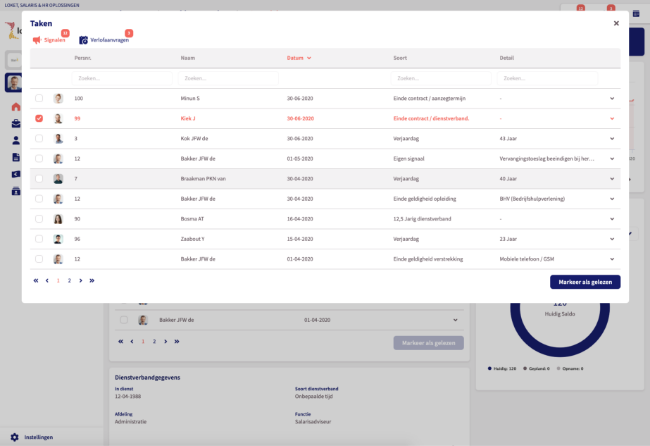Click the avatar of Kiek J
650x446 pixels.
[58, 119]
